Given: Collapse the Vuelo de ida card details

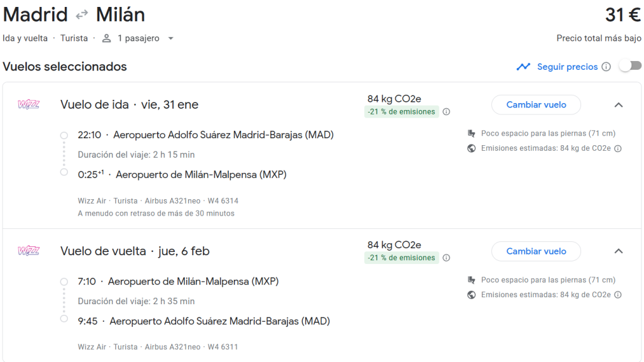Looking at the screenshot, I should (x=618, y=106).
